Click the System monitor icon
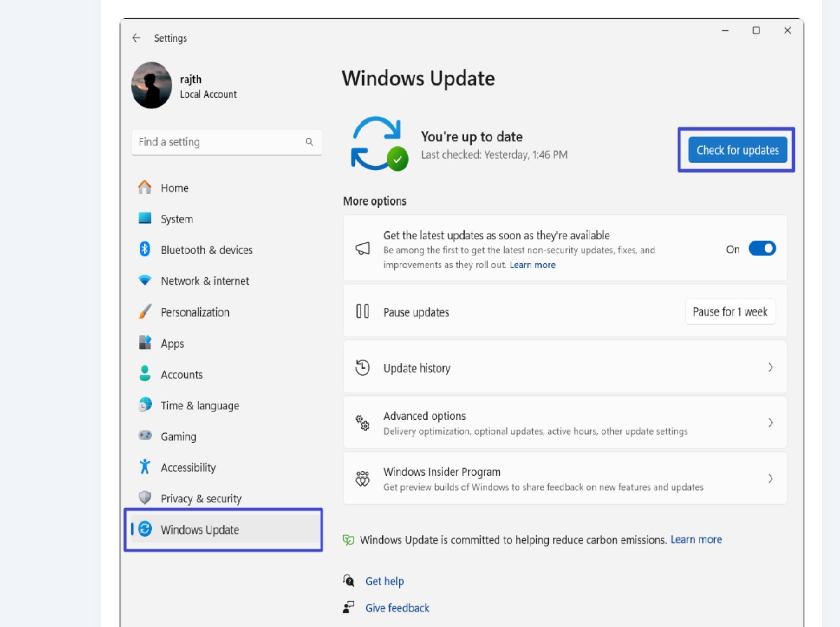Image resolution: width=840 pixels, height=627 pixels. (145, 218)
